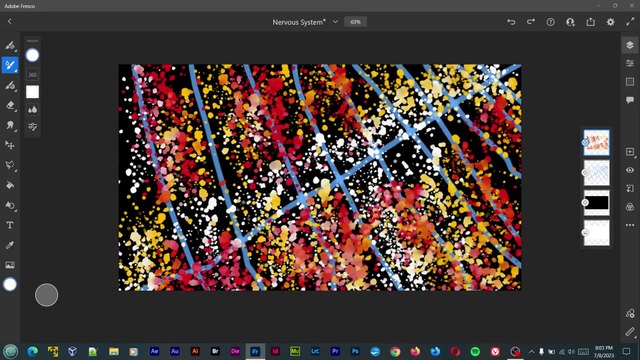Open the main color chip
Image resolution: width=640 pixels, height=360 pixels.
click(10, 284)
